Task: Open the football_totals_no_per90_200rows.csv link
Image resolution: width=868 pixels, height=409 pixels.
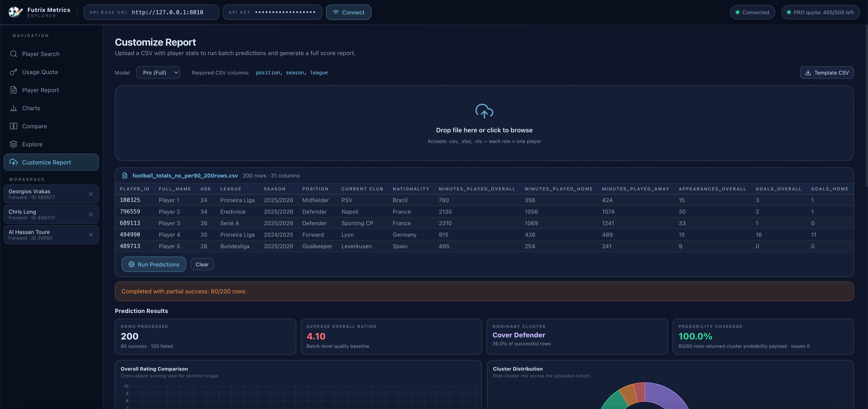Action: [185, 175]
